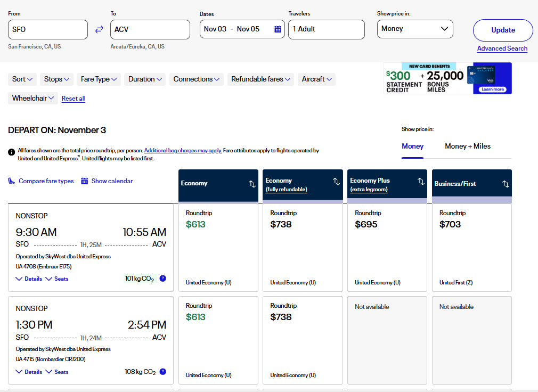Expand the Refundable fares filter
The height and width of the screenshot is (392, 538).
(260, 79)
